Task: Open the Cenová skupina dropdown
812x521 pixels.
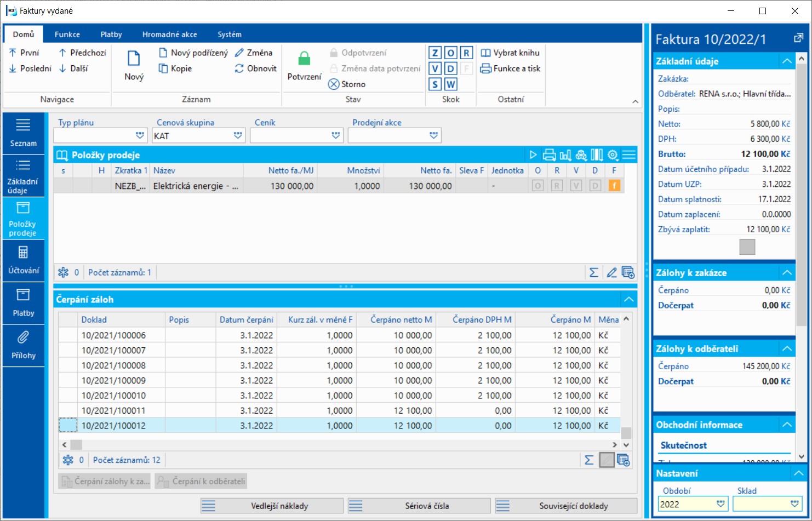Action: click(238, 135)
